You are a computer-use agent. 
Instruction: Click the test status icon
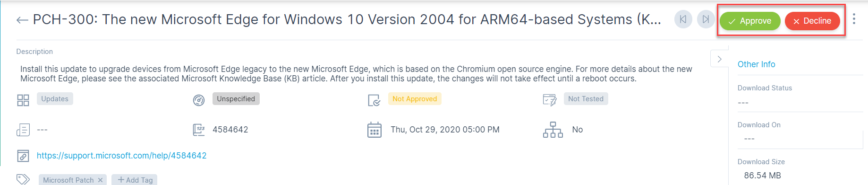[550, 100]
